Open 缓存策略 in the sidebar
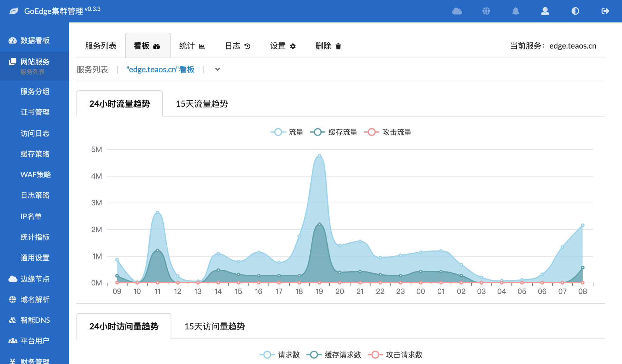The image size is (622, 364). click(35, 154)
